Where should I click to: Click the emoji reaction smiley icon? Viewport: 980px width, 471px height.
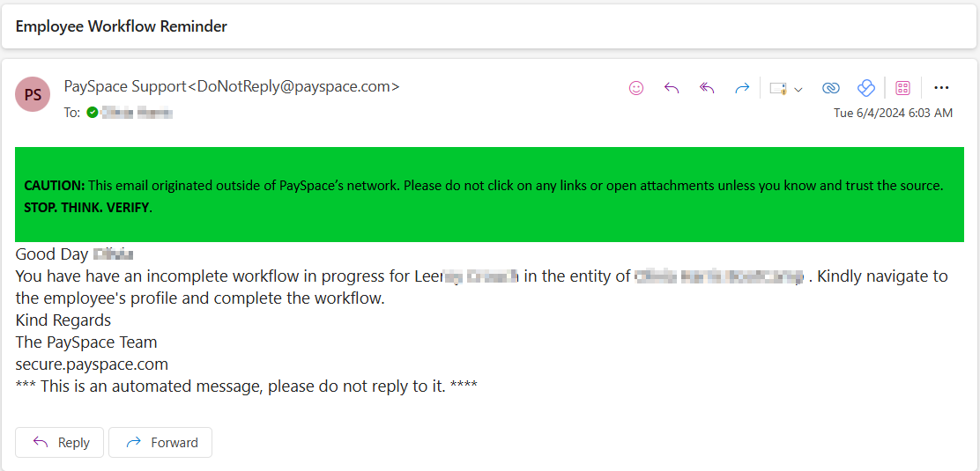[x=635, y=88]
